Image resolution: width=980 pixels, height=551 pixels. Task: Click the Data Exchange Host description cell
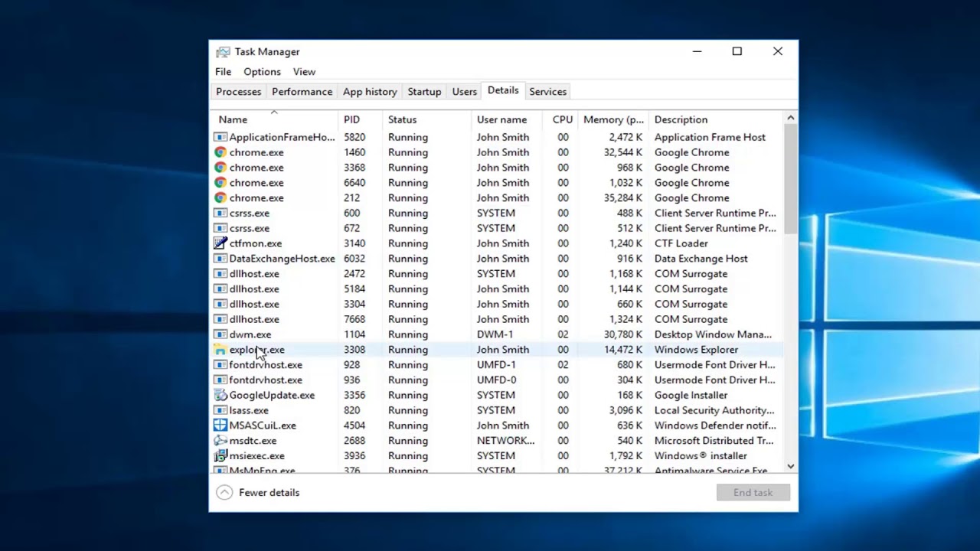(x=701, y=259)
